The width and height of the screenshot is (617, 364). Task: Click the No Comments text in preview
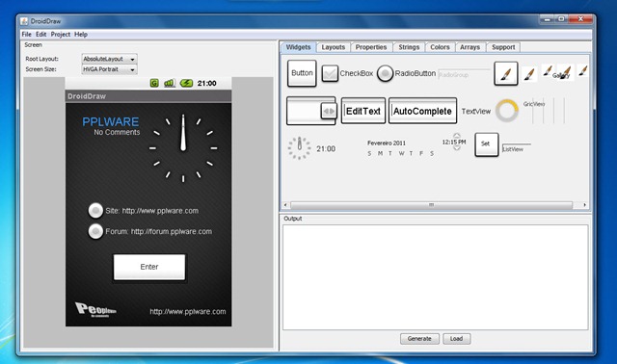(x=117, y=133)
